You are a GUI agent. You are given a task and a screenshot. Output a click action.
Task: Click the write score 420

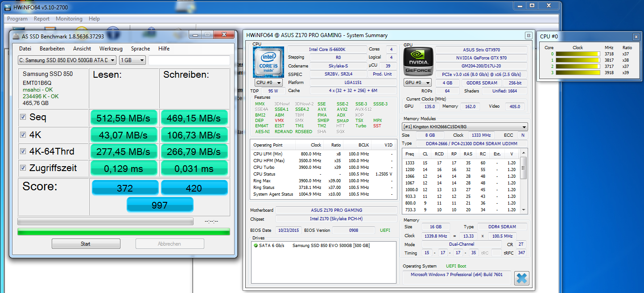[x=194, y=188]
